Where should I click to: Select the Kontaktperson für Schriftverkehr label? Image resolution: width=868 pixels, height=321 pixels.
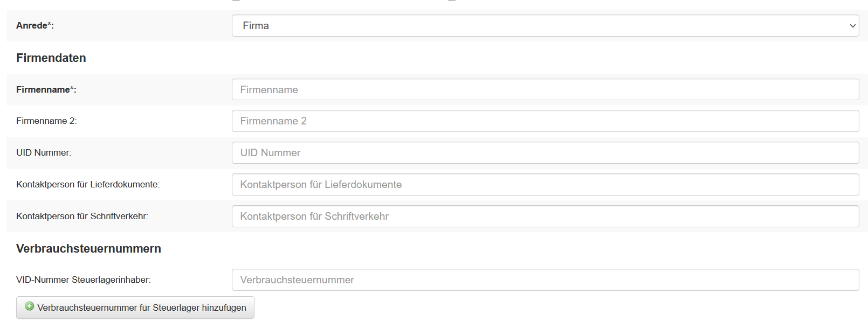[82, 217]
